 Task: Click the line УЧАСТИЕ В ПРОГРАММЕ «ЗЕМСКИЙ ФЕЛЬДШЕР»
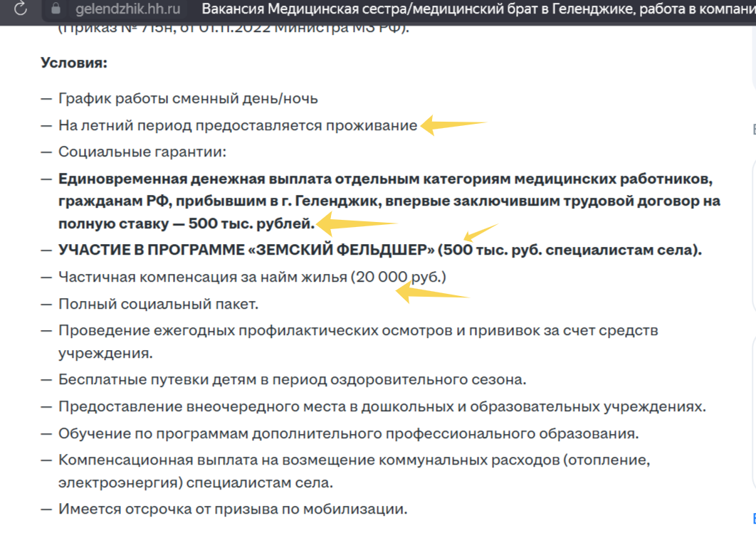380,250
